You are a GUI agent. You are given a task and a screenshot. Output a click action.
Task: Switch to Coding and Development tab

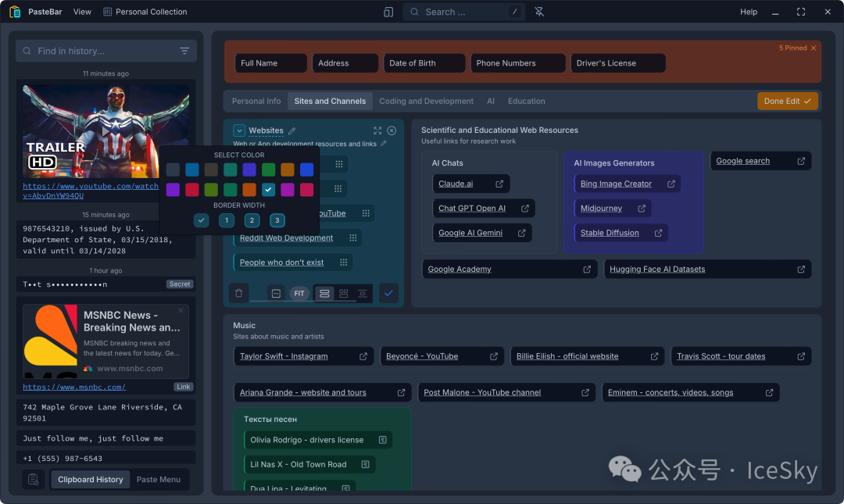click(426, 101)
